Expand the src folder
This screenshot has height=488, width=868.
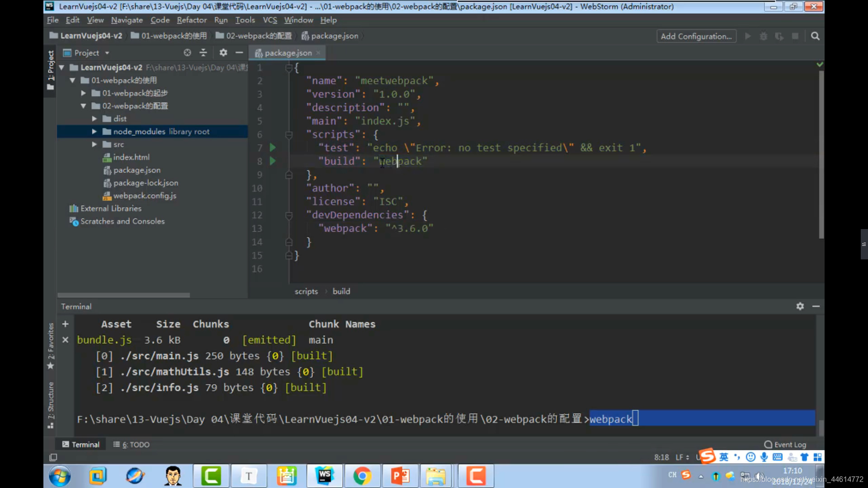pos(94,144)
